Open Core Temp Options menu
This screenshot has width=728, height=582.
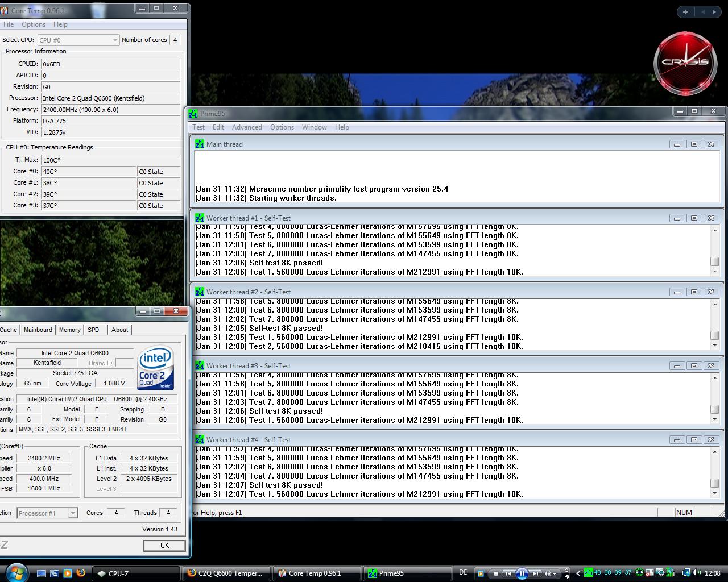coord(34,24)
